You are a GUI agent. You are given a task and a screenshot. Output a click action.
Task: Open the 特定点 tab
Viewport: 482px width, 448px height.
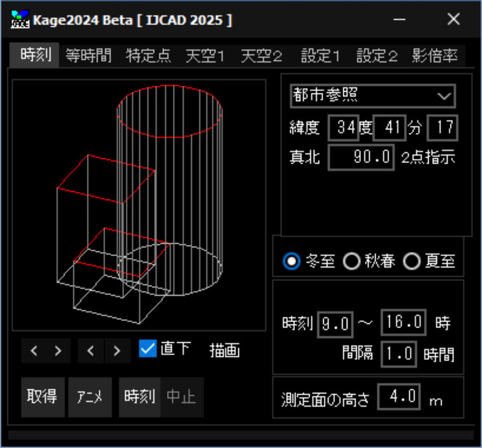point(148,56)
